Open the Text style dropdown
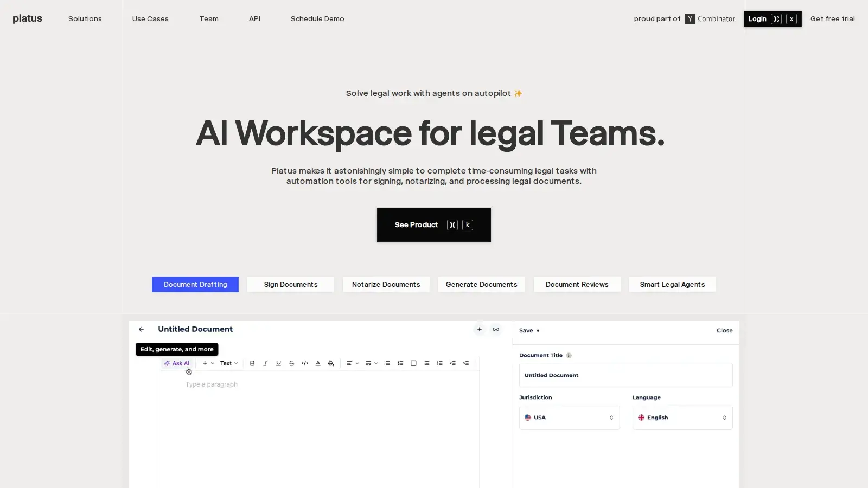868x488 pixels. (x=228, y=363)
